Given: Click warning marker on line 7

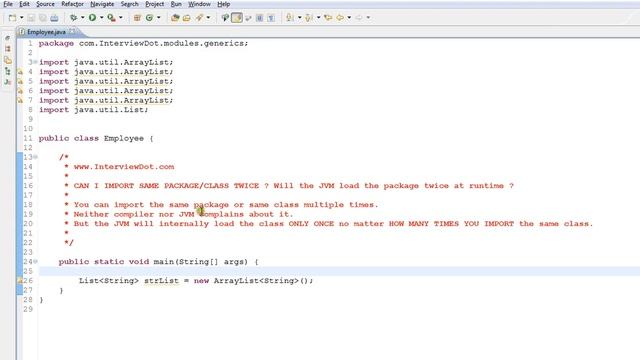Looking at the screenshot, I should 20,100.
